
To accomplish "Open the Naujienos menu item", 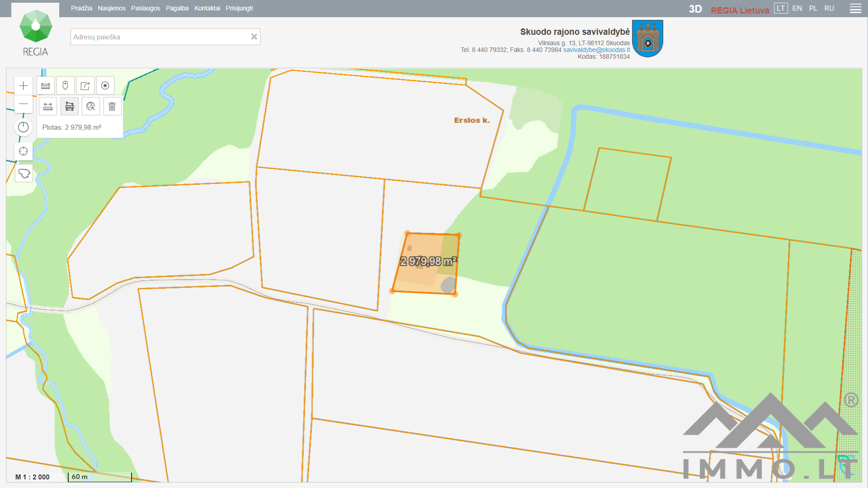I will [112, 8].
